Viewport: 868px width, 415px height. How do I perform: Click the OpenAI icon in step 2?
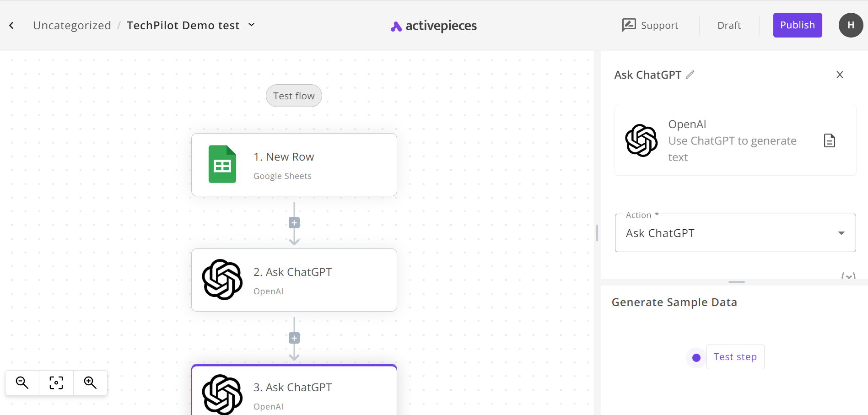(x=222, y=280)
